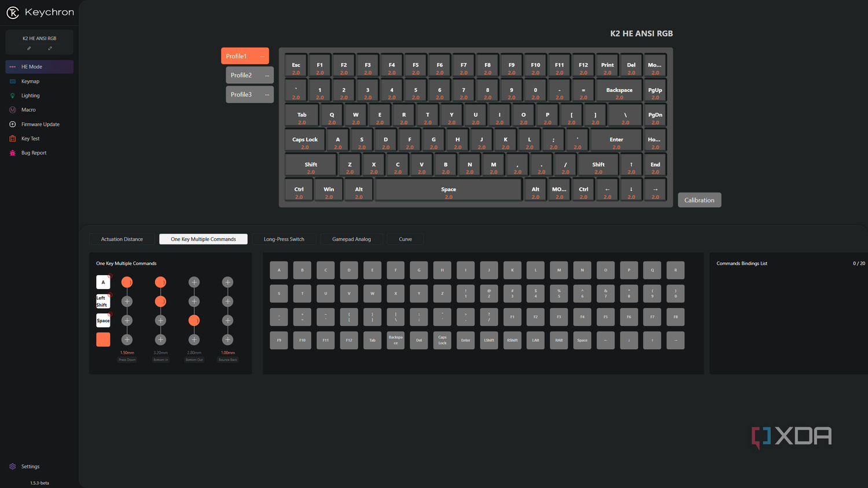
Task: Select the Space command slot
Action: point(103,320)
